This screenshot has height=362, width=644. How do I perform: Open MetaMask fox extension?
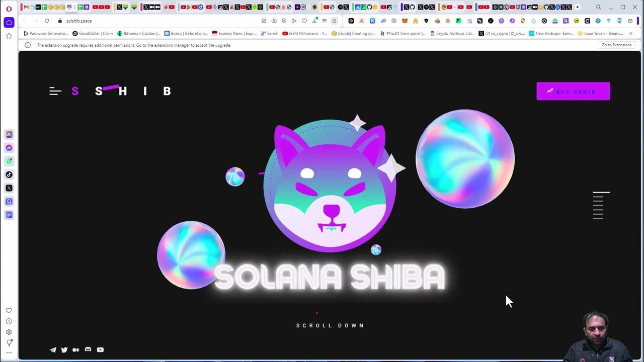coord(405,21)
